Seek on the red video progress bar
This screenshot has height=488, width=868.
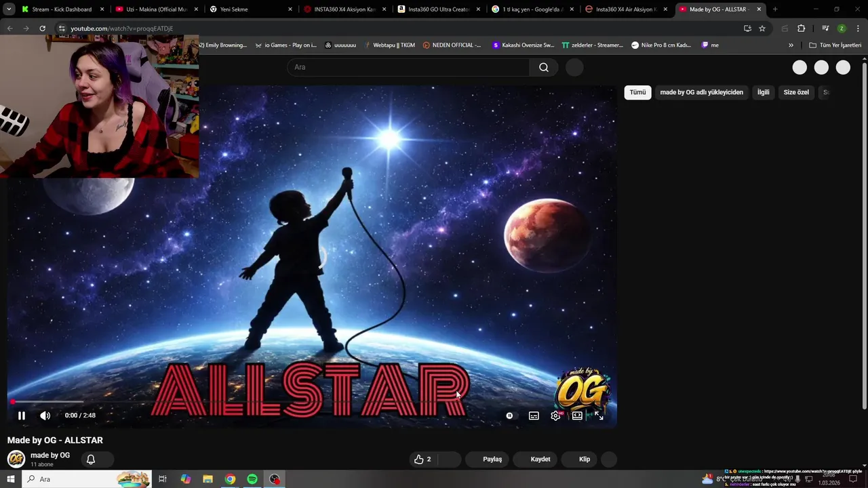pyautogui.click(x=312, y=403)
